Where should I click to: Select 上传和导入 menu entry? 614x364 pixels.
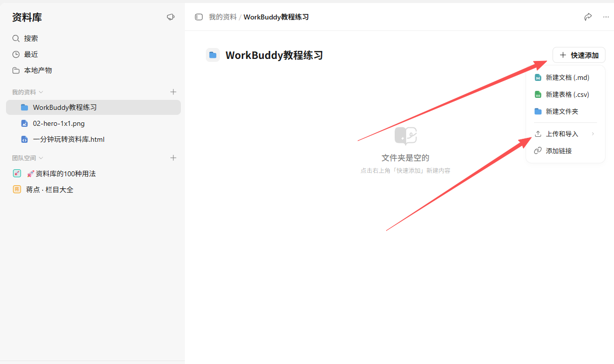click(x=566, y=134)
